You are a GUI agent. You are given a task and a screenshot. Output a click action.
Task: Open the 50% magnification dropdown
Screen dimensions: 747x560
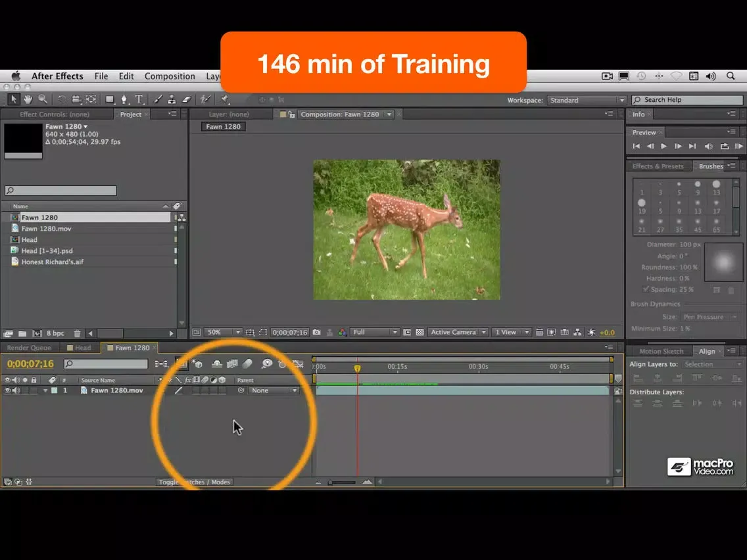(x=224, y=333)
